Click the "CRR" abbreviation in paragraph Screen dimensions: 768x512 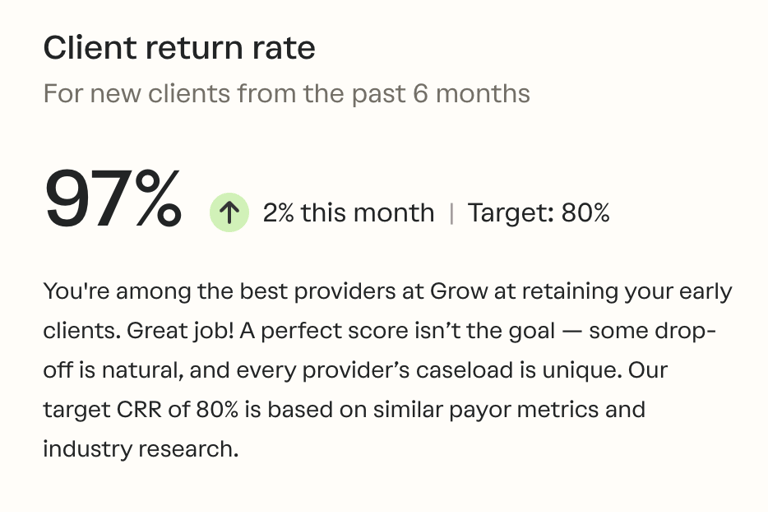click(139, 410)
